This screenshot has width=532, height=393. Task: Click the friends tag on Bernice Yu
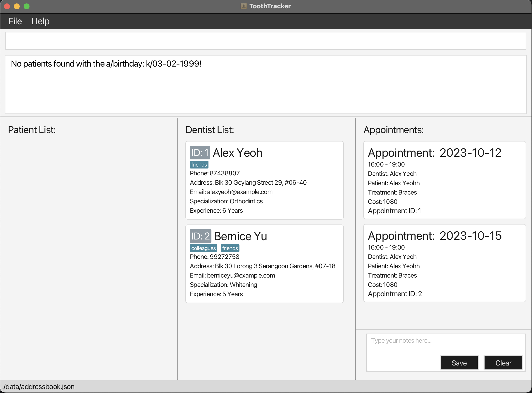230,248
